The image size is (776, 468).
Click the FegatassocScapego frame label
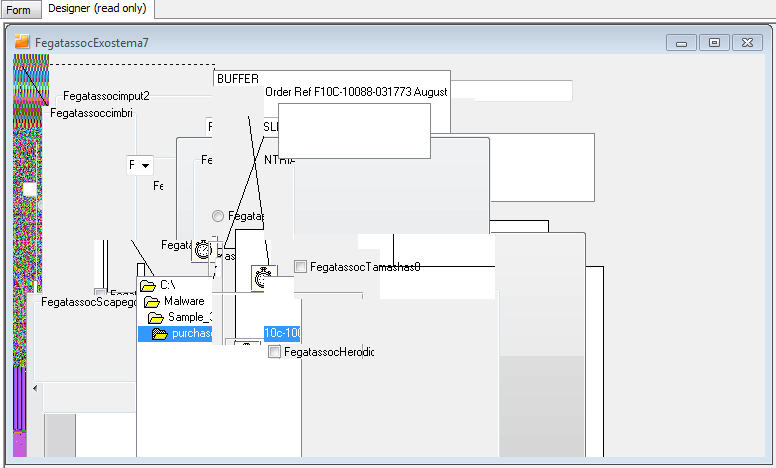[x=89, y=302]
